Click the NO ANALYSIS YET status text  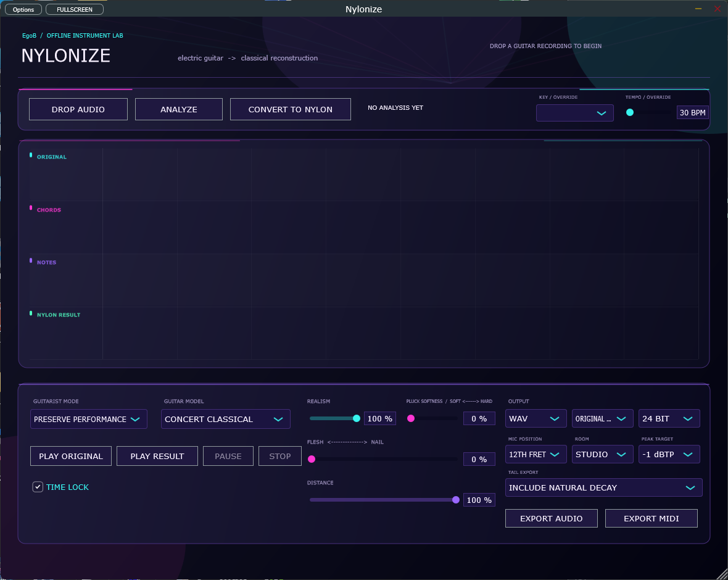click(x=395, y=108)
